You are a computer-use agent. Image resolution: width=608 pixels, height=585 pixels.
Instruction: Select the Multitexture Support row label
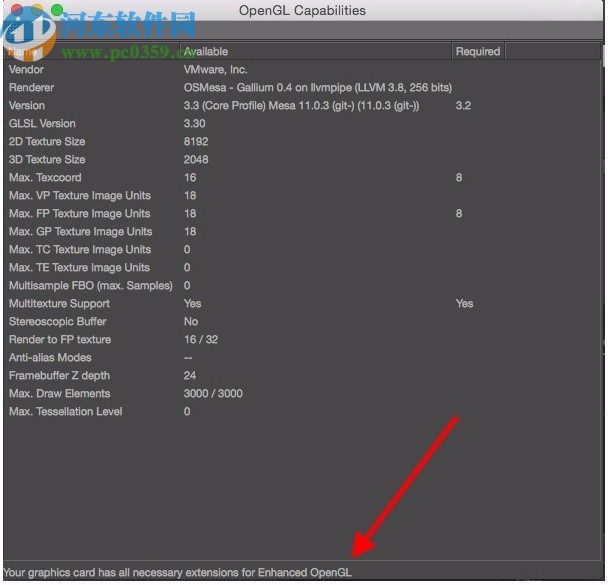59,304
